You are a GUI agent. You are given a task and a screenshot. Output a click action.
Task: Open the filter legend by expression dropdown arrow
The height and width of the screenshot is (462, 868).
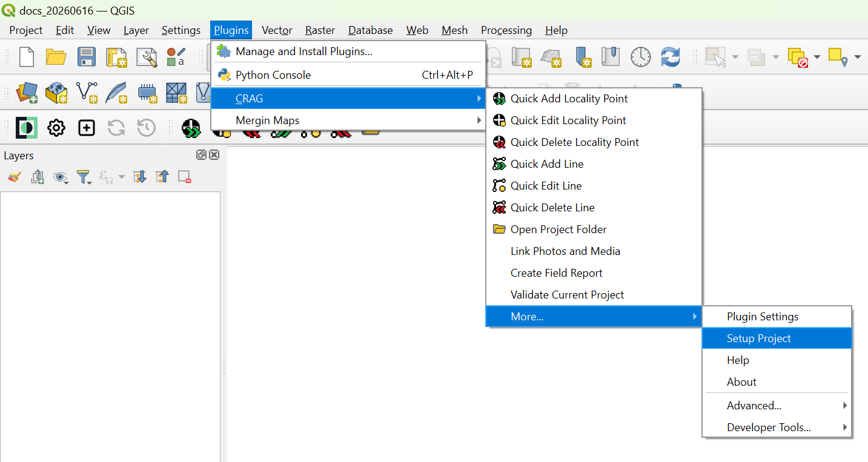pyautogui.click(x=121, y=177)
